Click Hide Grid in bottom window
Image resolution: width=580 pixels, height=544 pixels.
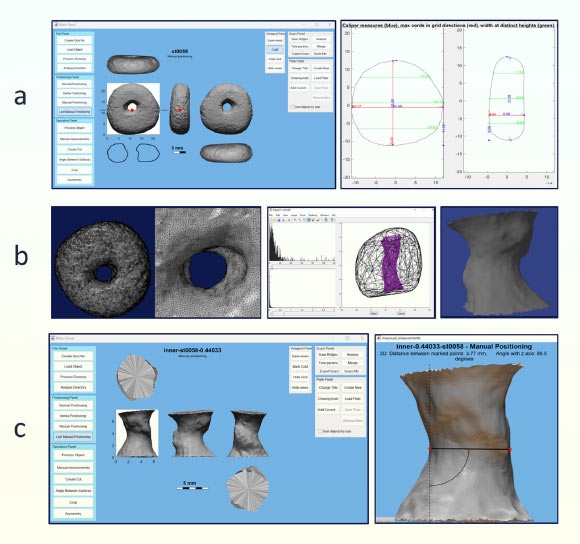tap(300, 377)
